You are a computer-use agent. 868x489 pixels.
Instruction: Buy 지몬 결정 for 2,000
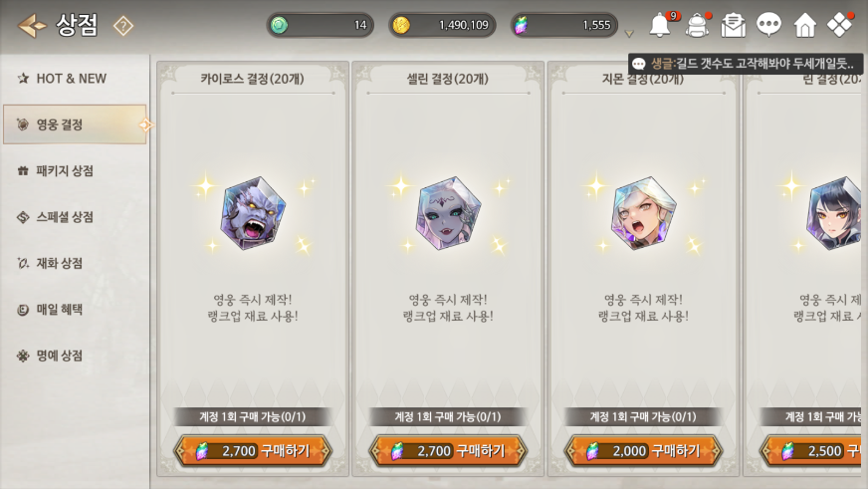(x=643, y=451)
